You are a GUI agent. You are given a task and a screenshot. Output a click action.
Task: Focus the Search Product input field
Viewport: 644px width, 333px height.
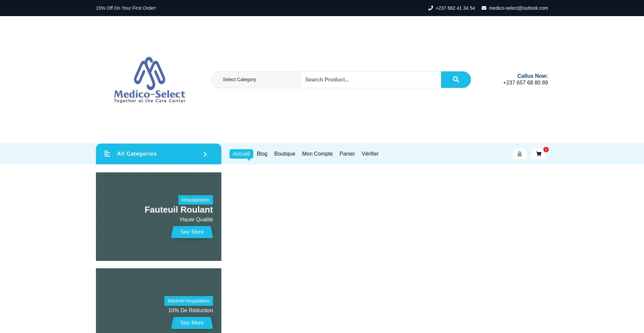click(370, 79)
